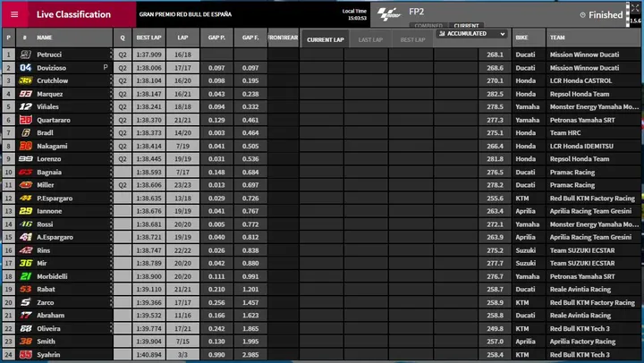Click the Live Classification title
Image resolution: width=644 pixels, height=363 pixels.
(73, 14)
